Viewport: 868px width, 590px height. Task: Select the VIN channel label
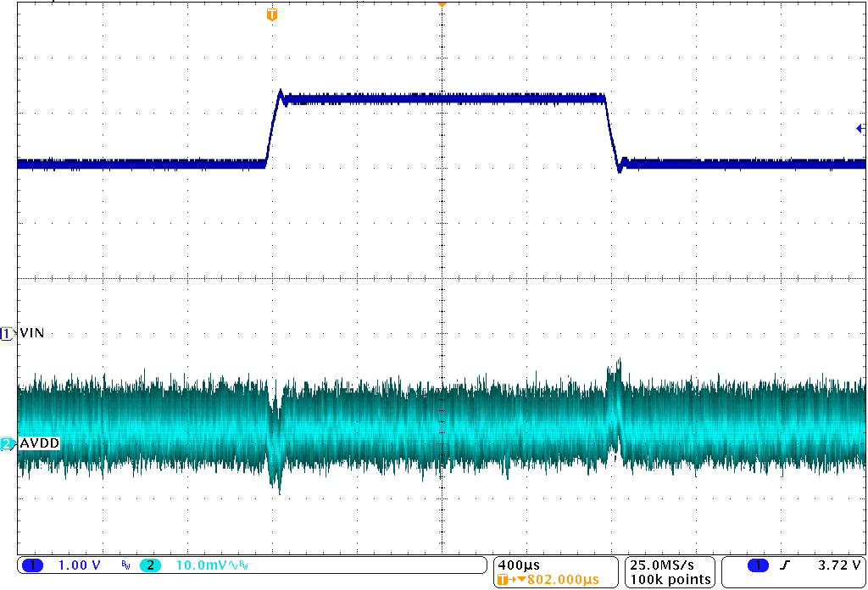[31, 333]
